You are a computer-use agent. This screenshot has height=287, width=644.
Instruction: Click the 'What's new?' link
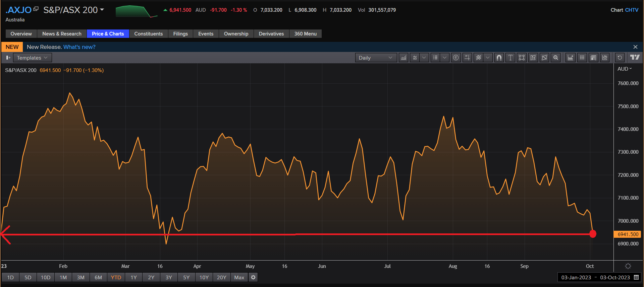tap(79, 47)
